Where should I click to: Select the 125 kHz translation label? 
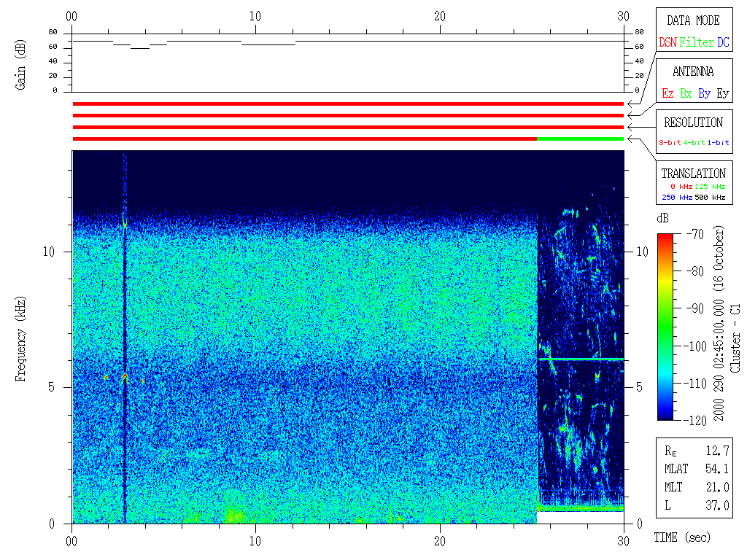[711, 187]
